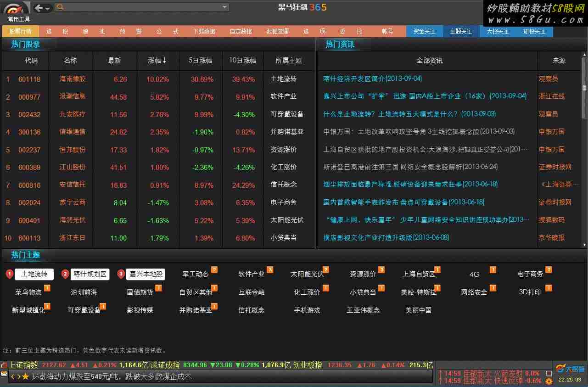Switch to the 资金关注 tab
Screen dimensions: 588x387
point(424,31)
